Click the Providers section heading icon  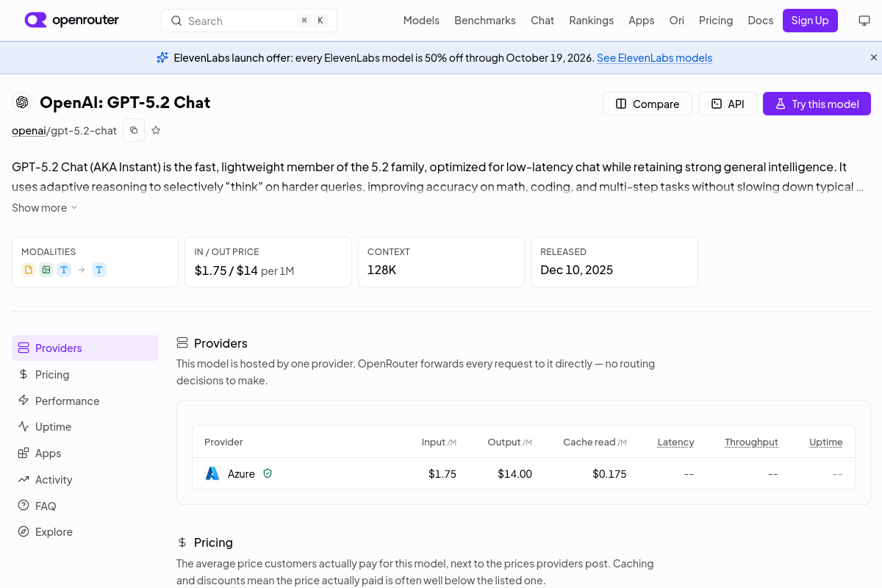[x=182, y=343]
